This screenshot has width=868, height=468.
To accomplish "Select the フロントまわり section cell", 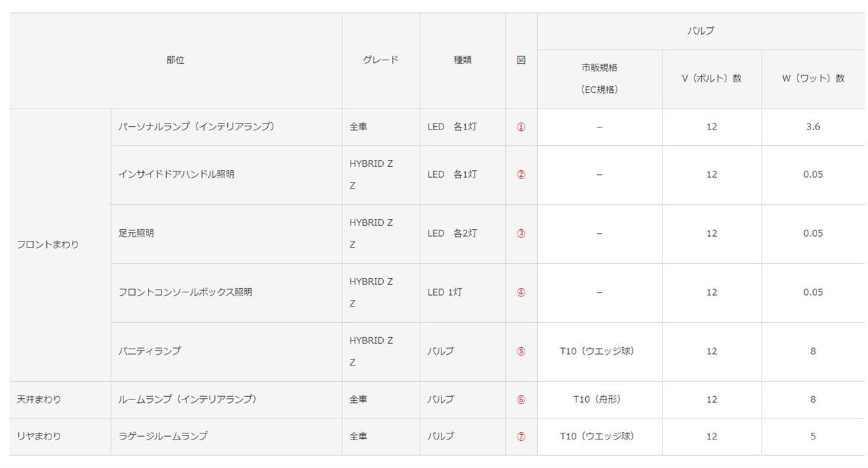I will pos(60,245).
